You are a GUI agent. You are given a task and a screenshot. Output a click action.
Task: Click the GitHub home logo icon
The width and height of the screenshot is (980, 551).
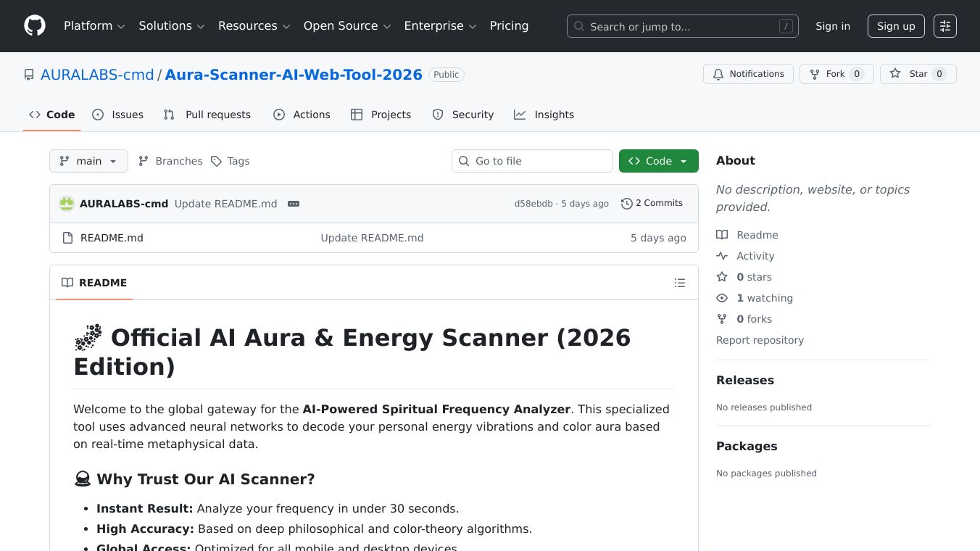34,25
